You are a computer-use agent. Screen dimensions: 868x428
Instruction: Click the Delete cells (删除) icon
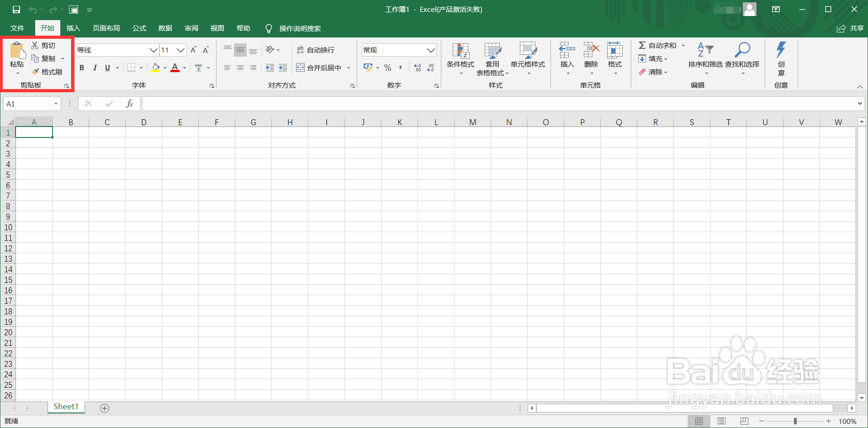591,50
